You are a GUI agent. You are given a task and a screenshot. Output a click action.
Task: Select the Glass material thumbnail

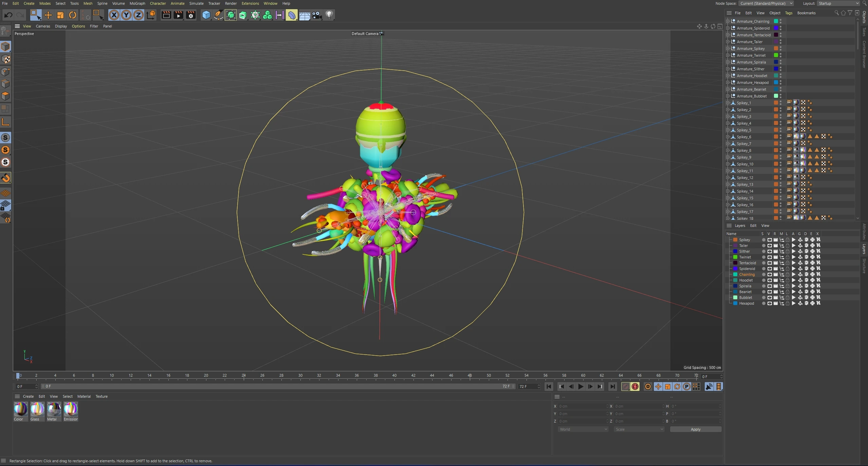pos(37,409)
